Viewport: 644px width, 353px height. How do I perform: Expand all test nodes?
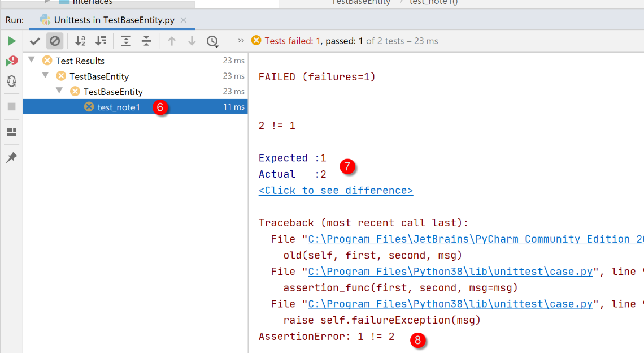(126, 41)
